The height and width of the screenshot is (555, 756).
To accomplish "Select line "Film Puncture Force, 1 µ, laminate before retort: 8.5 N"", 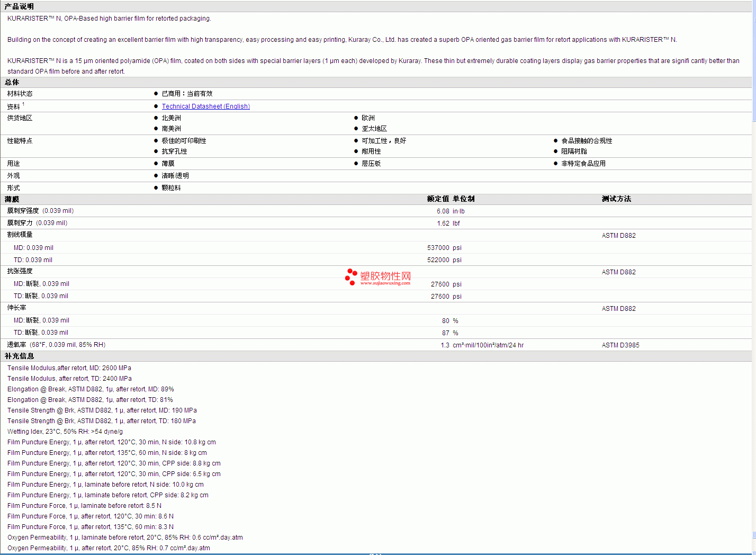I will tap(85, 506).
